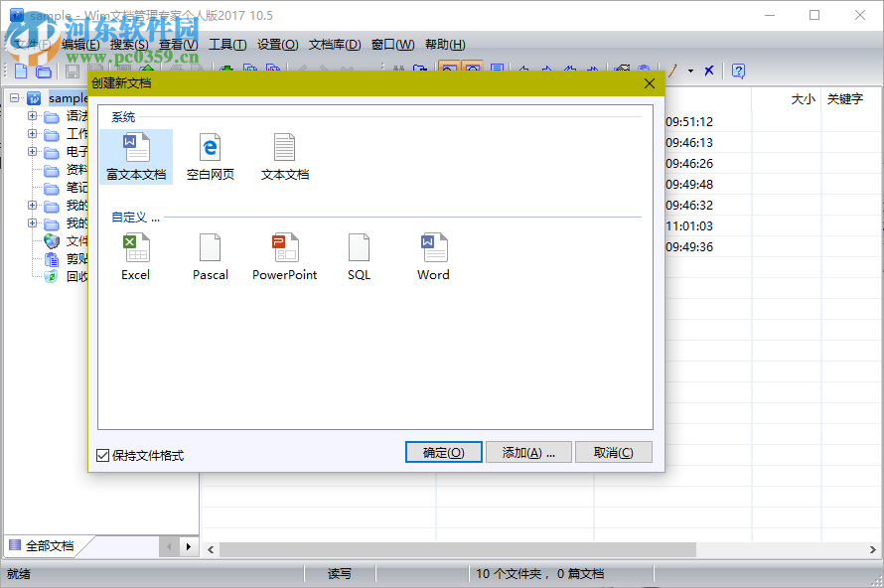
Task: Expand the 电子 folder node
Action: coord(32,152)
